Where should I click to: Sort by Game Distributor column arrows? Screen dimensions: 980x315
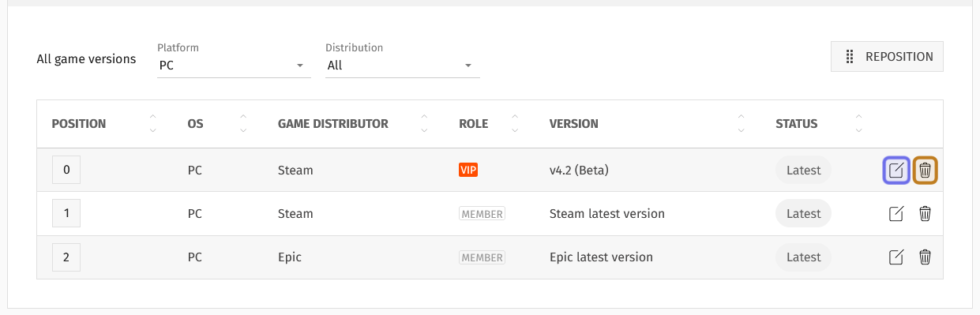[x=424, y=124]
